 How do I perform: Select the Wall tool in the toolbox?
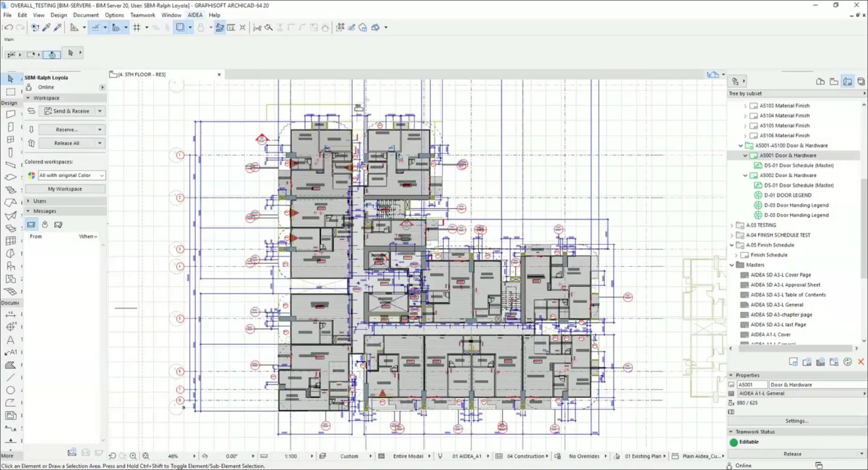point(10,114)
